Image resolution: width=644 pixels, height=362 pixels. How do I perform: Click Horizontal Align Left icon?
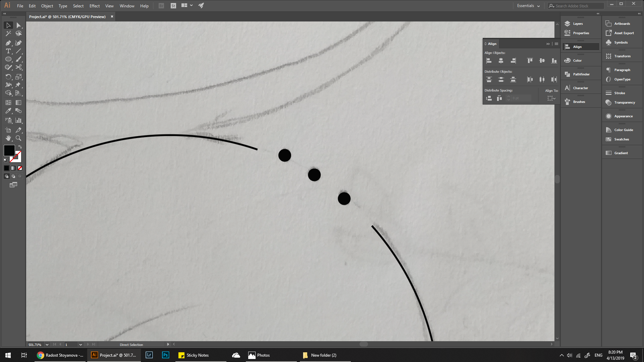click(489, 61)
